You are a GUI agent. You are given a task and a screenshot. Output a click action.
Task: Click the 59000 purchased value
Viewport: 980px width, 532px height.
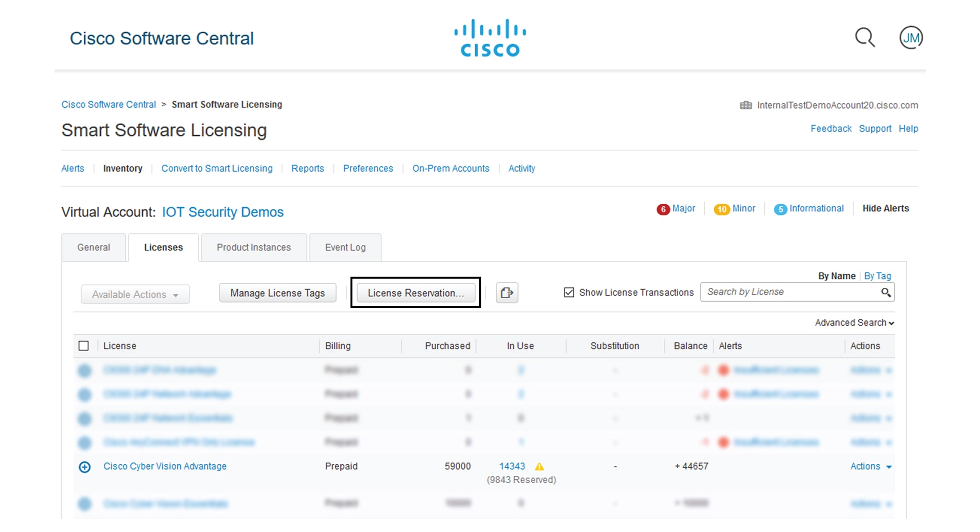pos(457,466)
